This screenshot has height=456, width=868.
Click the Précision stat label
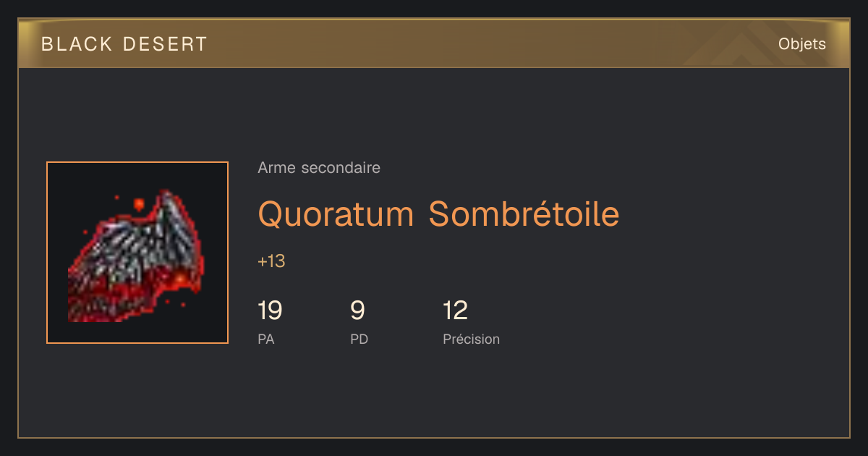[471, 339]
